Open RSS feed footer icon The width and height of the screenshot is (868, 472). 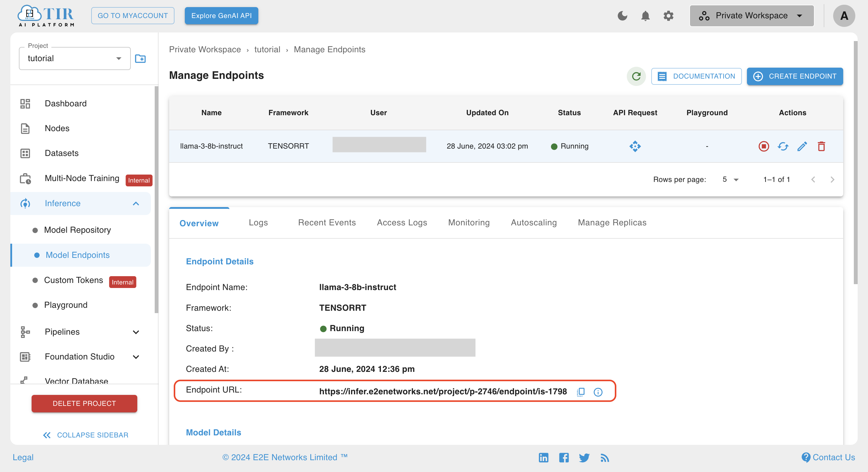[605, 458]
